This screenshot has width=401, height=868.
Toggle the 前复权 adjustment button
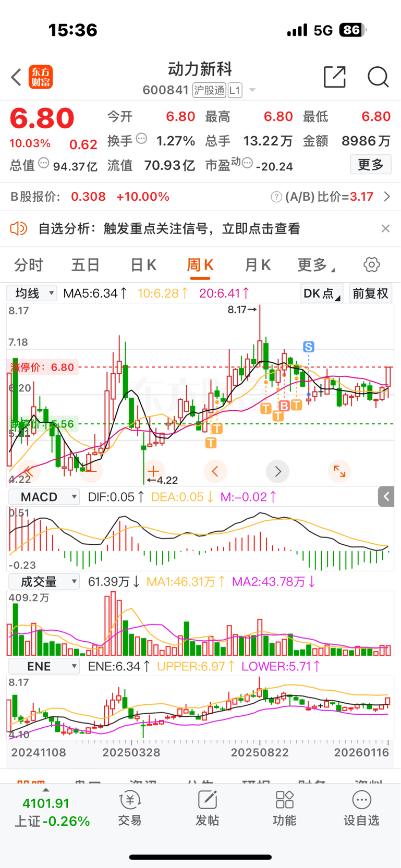click(371, 293)
